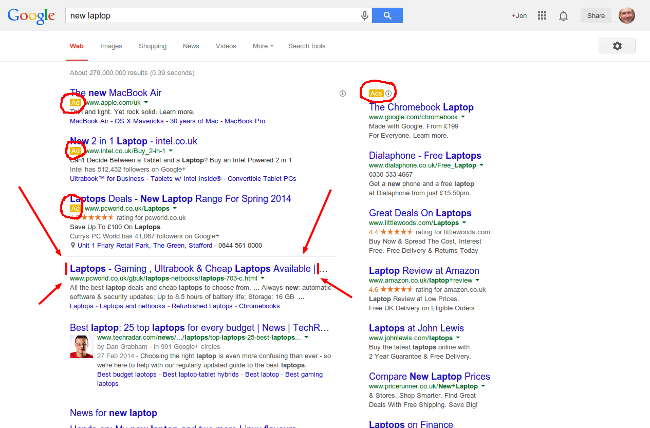Switch to the News tab
Viewport: 650px width, 428px height.
coord(191,46)
